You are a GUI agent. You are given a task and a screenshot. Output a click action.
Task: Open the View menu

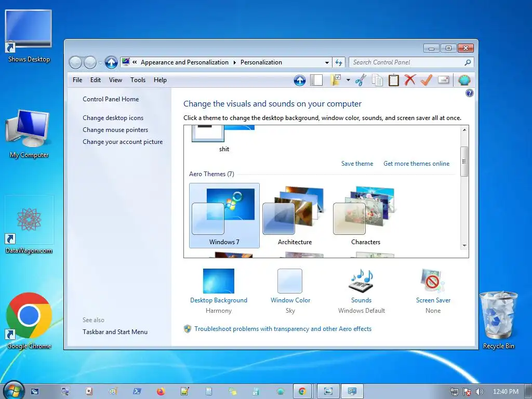tap(115, 80)
